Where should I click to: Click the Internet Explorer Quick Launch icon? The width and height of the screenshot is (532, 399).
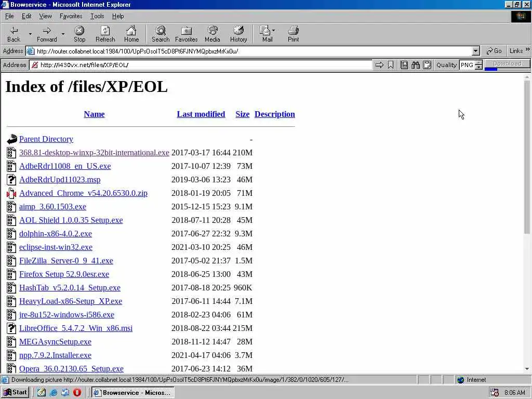(x=54, y=393)
